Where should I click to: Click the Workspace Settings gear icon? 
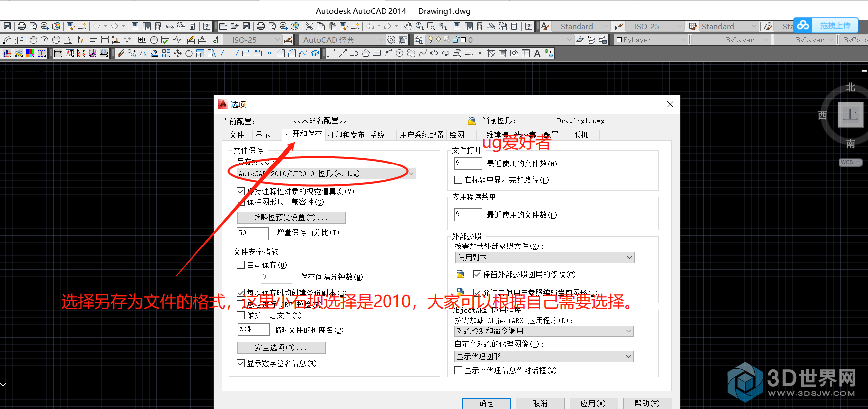click(x=391, y=40)
